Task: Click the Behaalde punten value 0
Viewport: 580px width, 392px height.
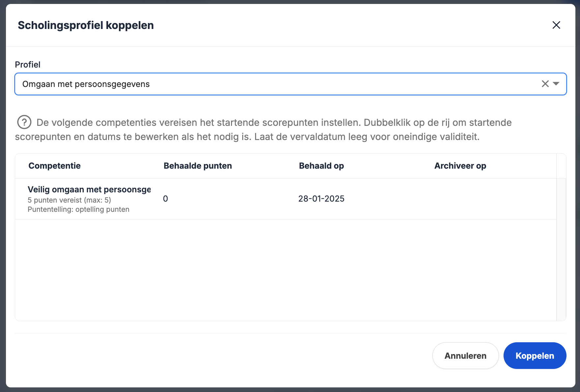Action: click(x=165, y=199)
